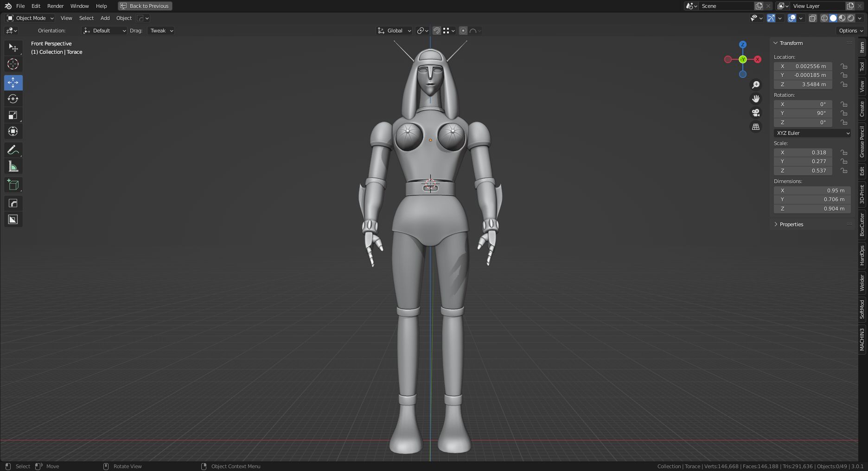Switch to the Tool sidebar tab
The image size is (868, 471).
pos(862,67)
